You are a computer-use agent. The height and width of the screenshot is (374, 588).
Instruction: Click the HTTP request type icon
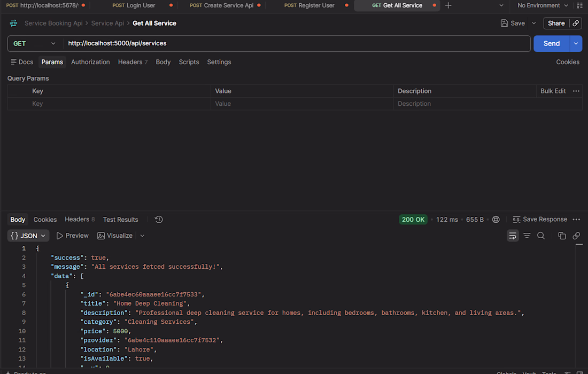coord(13,23)
